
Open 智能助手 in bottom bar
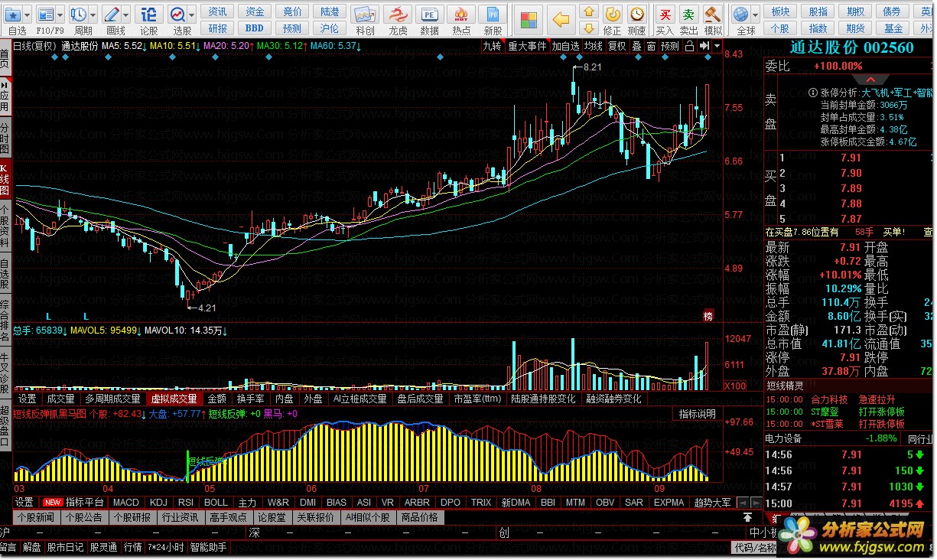point(208,548)
